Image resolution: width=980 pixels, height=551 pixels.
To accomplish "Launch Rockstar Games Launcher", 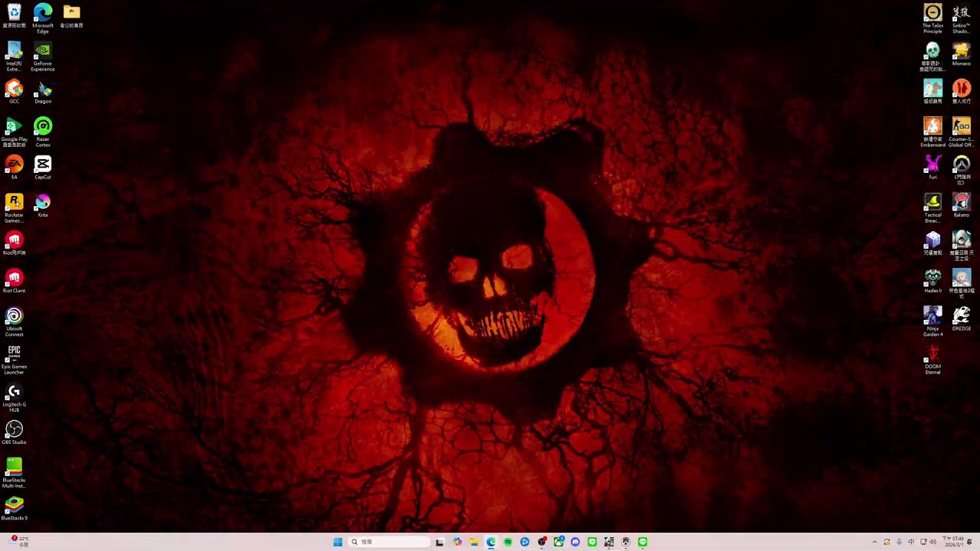I will coord(14,208).
